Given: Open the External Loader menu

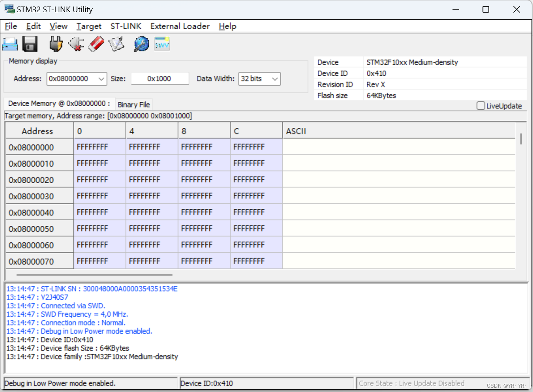Looking at the screenshot, I should (180, 26).
